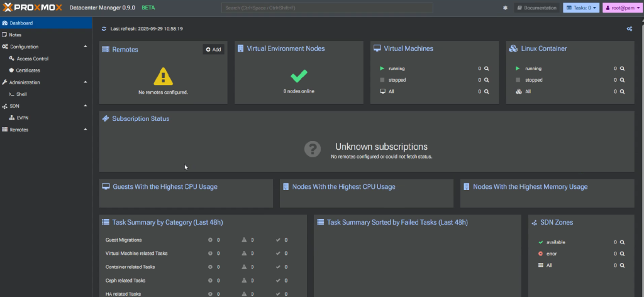Open the Tasks: 0 dropdown
Image resolution: width=644 pixels, height=297 pixels.
(580, 8)
